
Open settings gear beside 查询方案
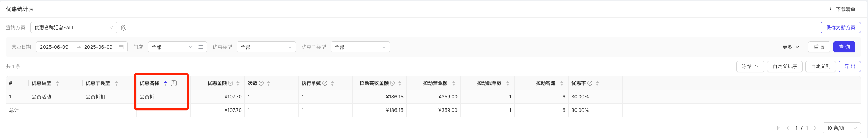point(124,28)
